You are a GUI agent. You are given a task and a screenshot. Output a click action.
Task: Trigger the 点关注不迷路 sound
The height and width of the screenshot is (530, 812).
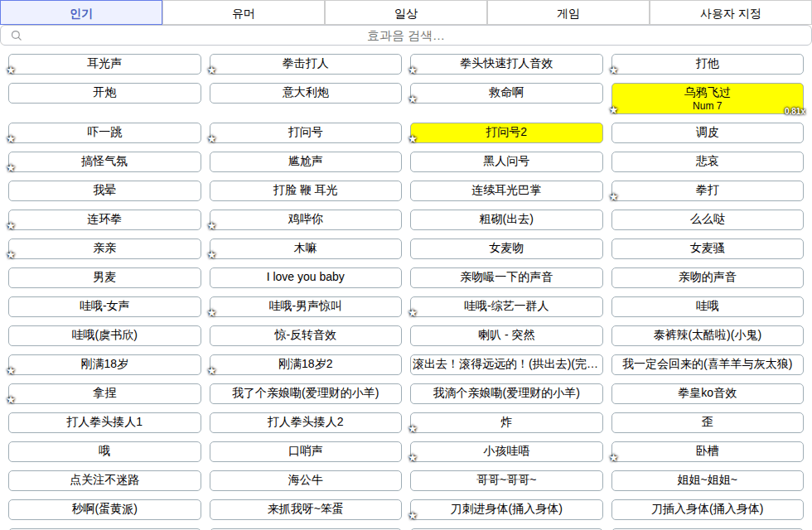pyautogui.click(x=104, y=480)
